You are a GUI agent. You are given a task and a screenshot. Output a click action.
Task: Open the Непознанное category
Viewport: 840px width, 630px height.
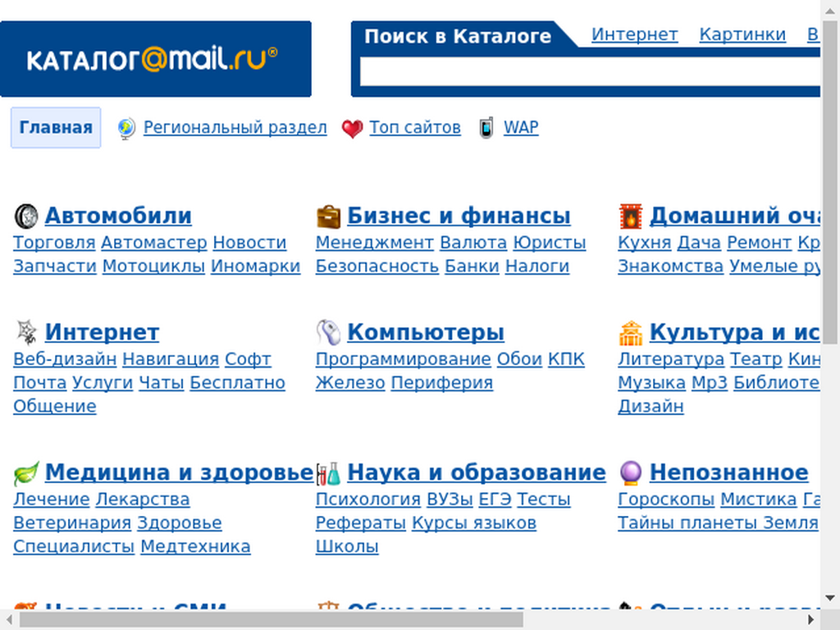pos(729,472)
